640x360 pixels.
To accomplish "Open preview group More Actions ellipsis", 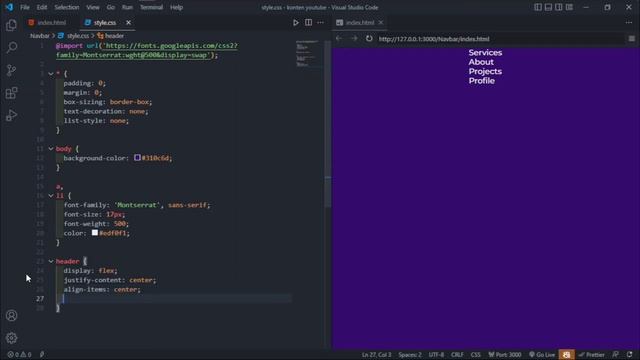I will (x=629, y=23).
